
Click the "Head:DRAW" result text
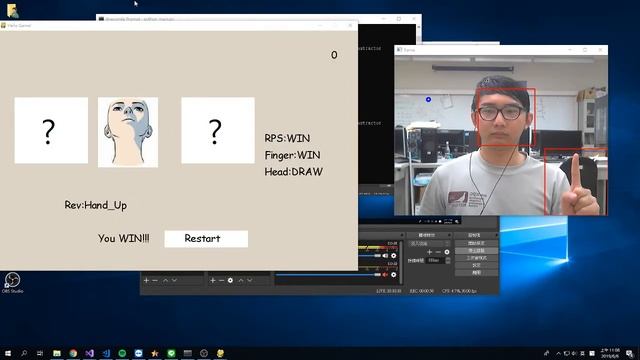pyautogui.click(x=293, y=172)
